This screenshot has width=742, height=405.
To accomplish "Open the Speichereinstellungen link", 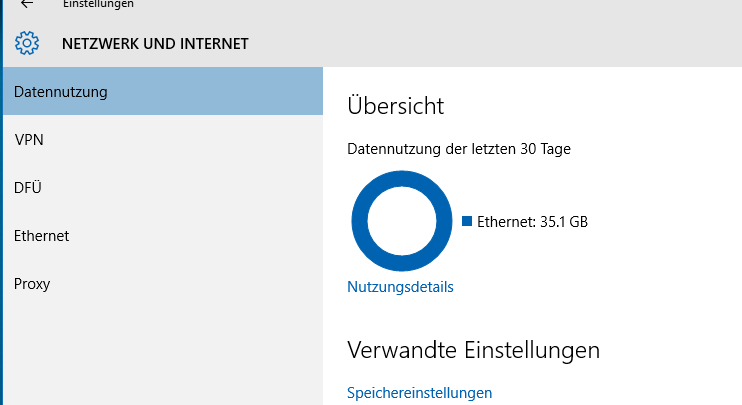I will coord(419,393).
